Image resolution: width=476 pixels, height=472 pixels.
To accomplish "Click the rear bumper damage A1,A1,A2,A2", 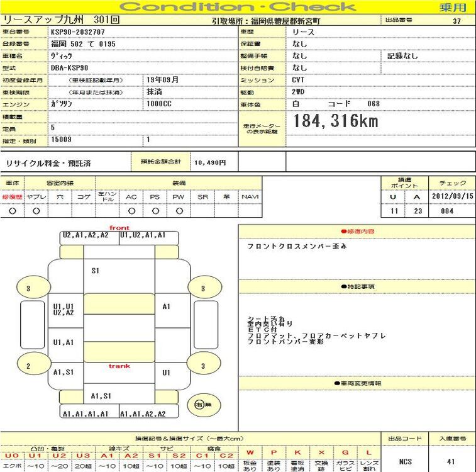I will [x=143, y=414].
